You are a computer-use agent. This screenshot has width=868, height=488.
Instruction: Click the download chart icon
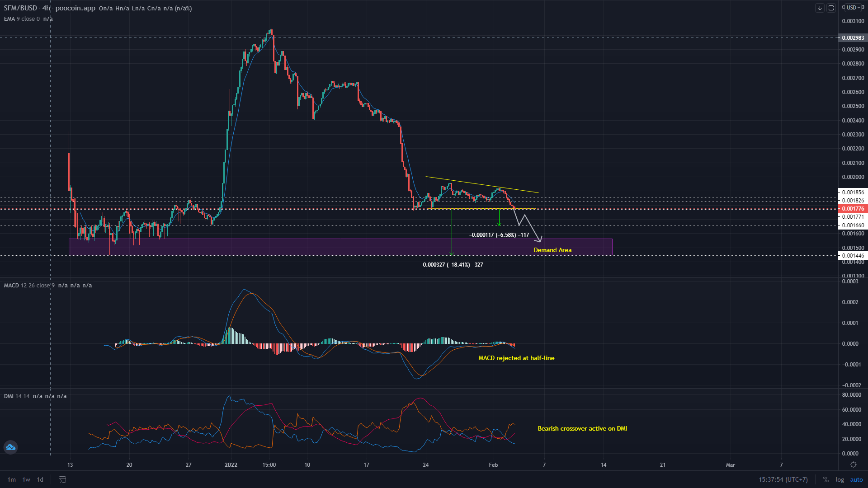(x=819, y=8)
